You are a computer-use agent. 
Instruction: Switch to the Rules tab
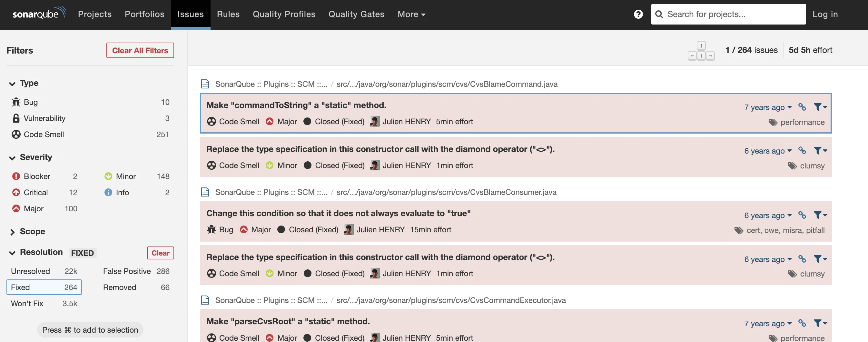(228, 14)
